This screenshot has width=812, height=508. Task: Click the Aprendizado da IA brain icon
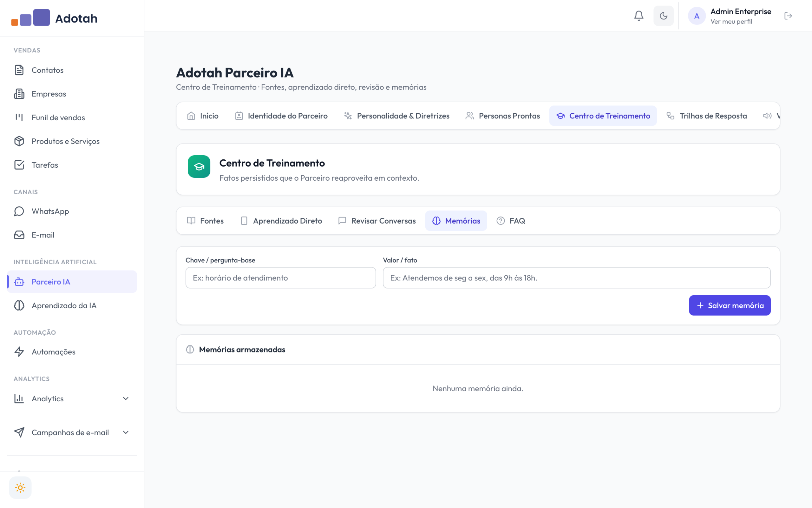(x=19, y=305)
